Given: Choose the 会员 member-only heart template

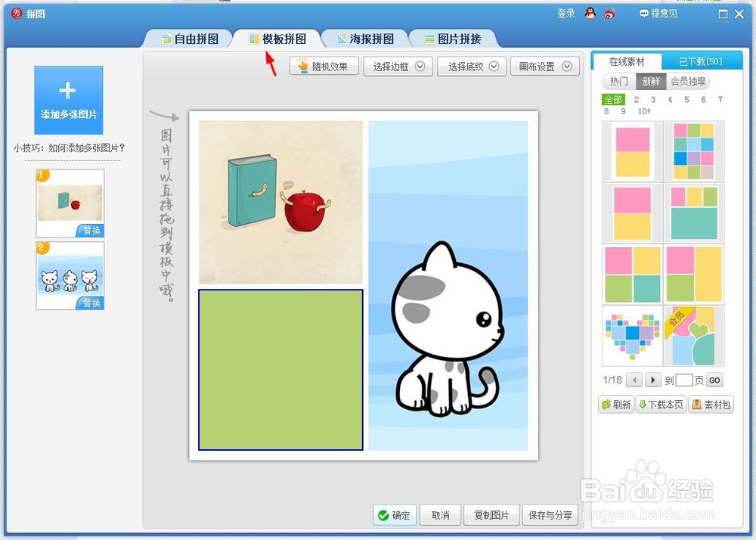Looking at the screenshot, I should (x=694, y=336).
